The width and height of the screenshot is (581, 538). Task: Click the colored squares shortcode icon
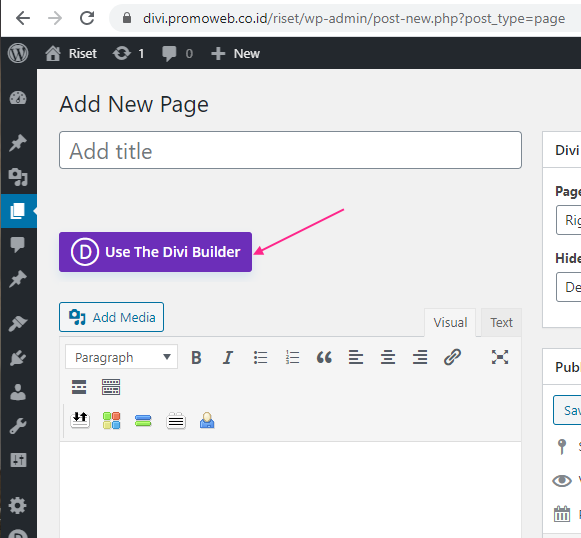click(112, 421)
